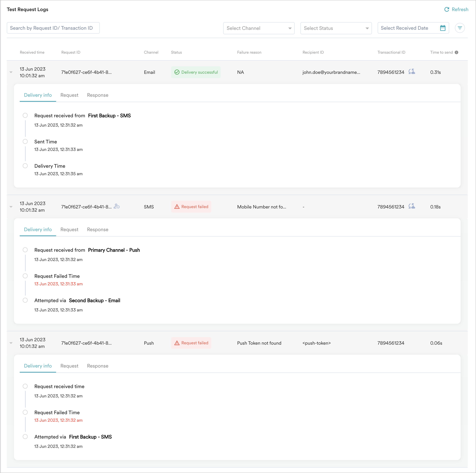The width and height of the screenshot is (476, 473).
Task: Collapse the Email log row arrow
Action: coord(11,72)
